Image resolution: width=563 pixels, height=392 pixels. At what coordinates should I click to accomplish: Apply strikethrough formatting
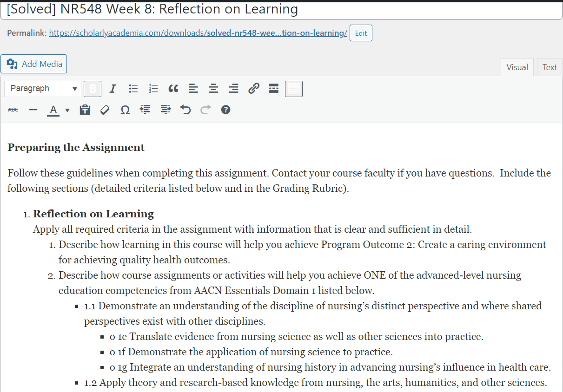click(13, 110)
